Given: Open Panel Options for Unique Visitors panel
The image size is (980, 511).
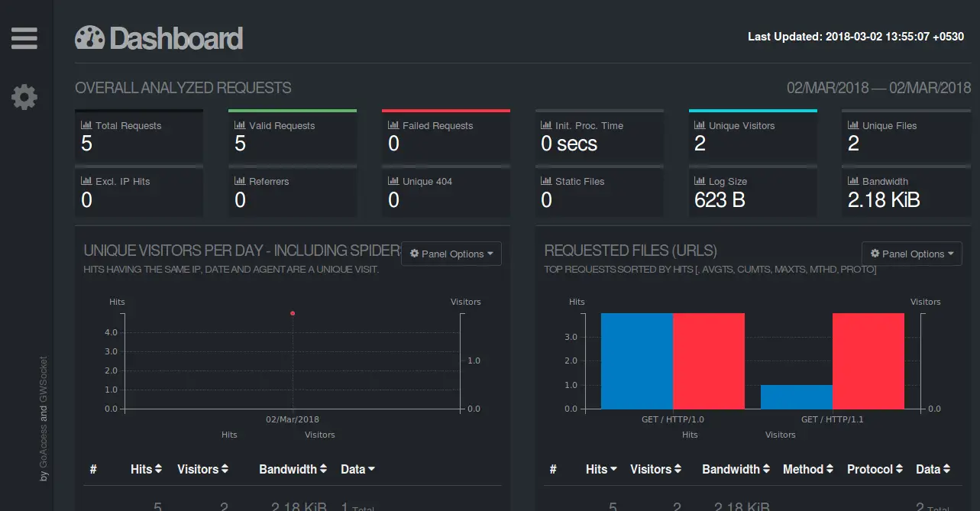Looking at the screenshot, I should 451,254.
